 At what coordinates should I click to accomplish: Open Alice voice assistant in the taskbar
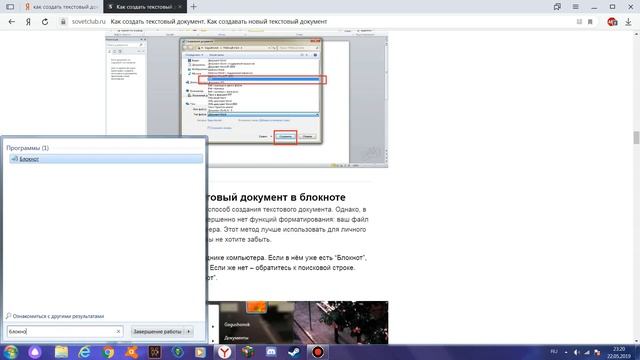[35, 352]
